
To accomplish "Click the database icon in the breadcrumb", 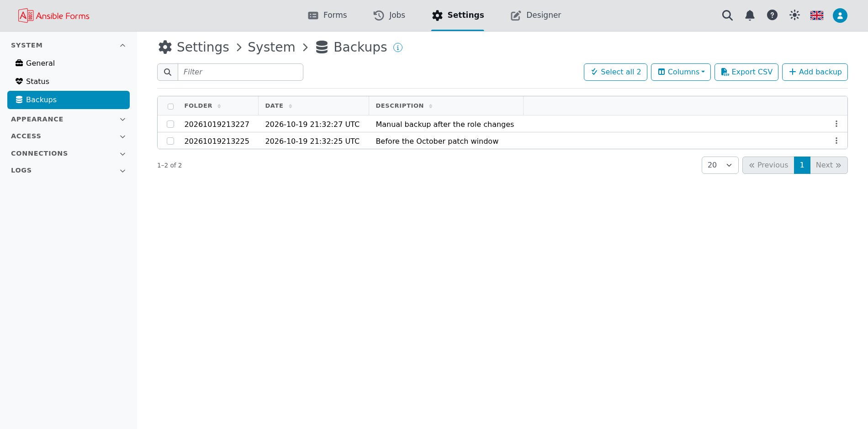I will [322, 47].
